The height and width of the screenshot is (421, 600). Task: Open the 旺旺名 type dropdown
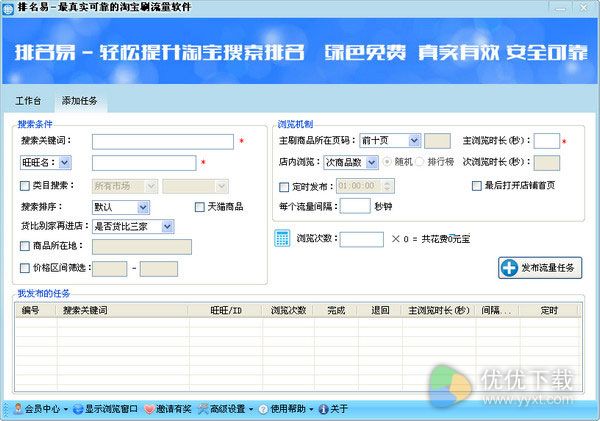coord(65,163)
